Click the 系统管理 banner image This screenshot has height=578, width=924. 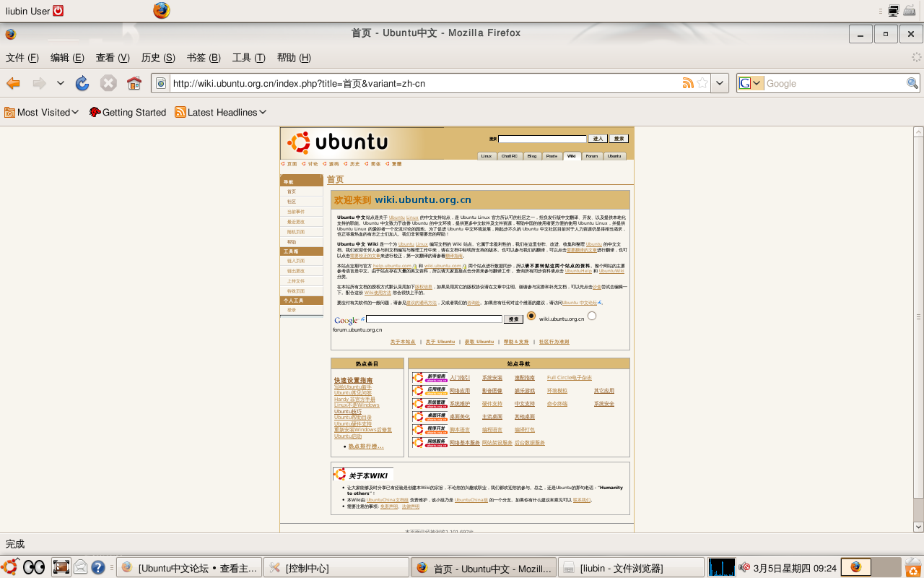click(430, 403)
